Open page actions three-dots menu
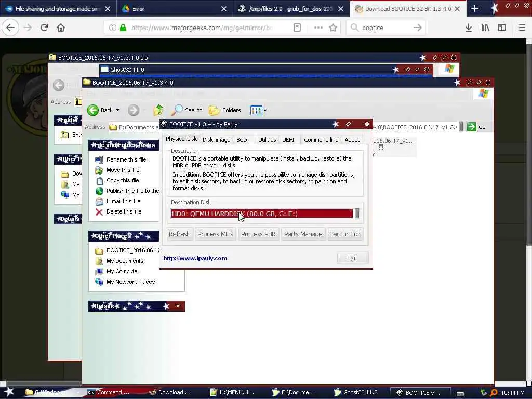The height and width of the screenshot is (399, 532). pyautogui.click(x=318, y=28)
